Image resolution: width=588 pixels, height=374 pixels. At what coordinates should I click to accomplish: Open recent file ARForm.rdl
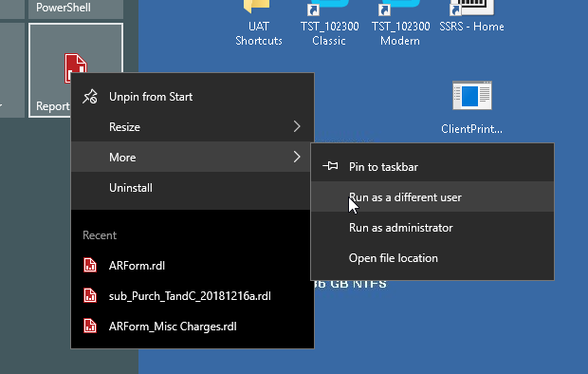click(193, 266)
